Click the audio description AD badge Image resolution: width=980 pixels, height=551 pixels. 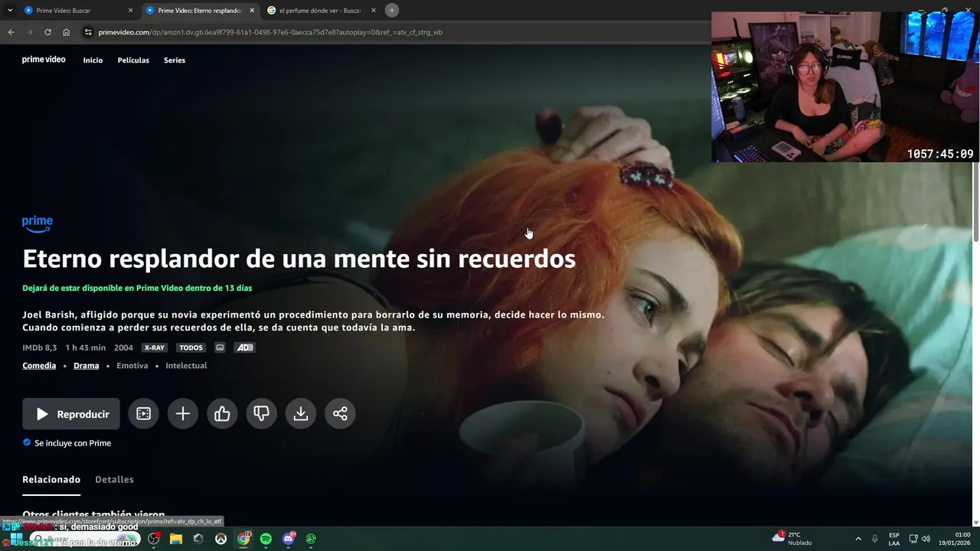click(x=245, y=347)
